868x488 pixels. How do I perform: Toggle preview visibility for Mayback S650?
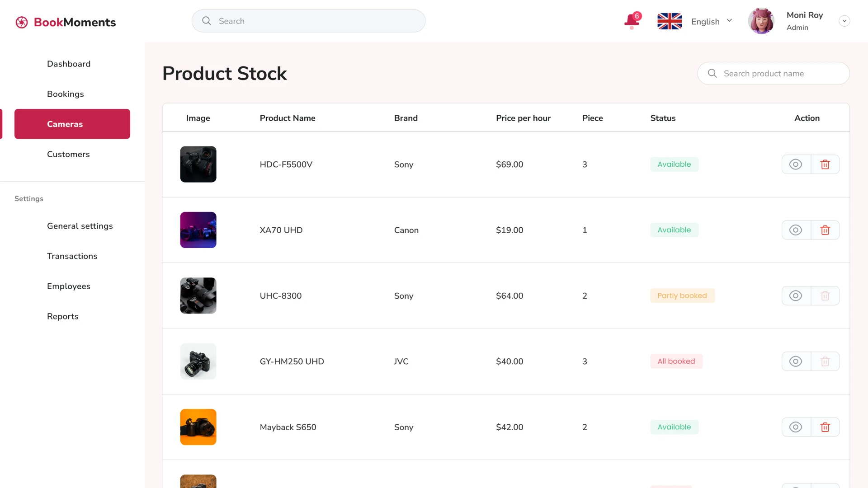796,427
